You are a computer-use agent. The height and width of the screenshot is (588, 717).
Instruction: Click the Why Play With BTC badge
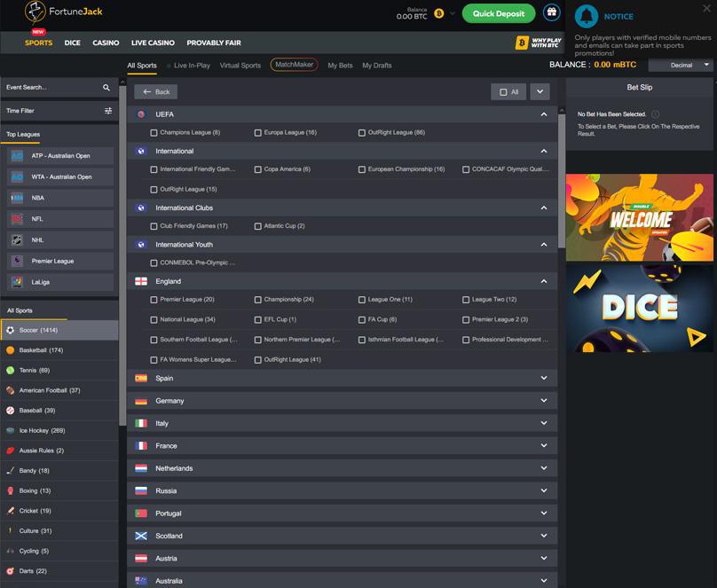click(539, 43)
